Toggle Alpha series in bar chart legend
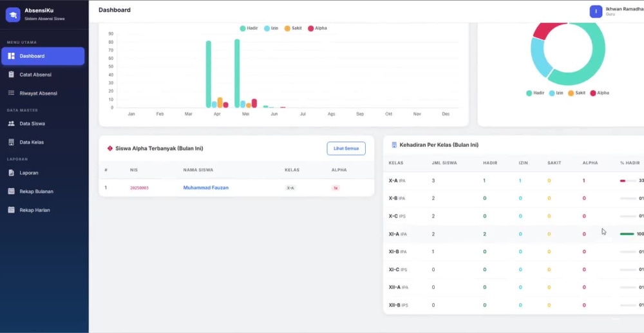The width and height of the screenshot is (644, 333). [317, 28]
